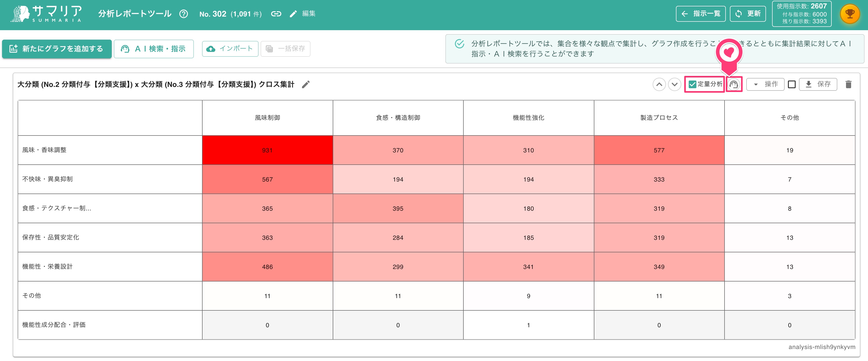
Task: Click cell with value 310
Action: point(528,150)
